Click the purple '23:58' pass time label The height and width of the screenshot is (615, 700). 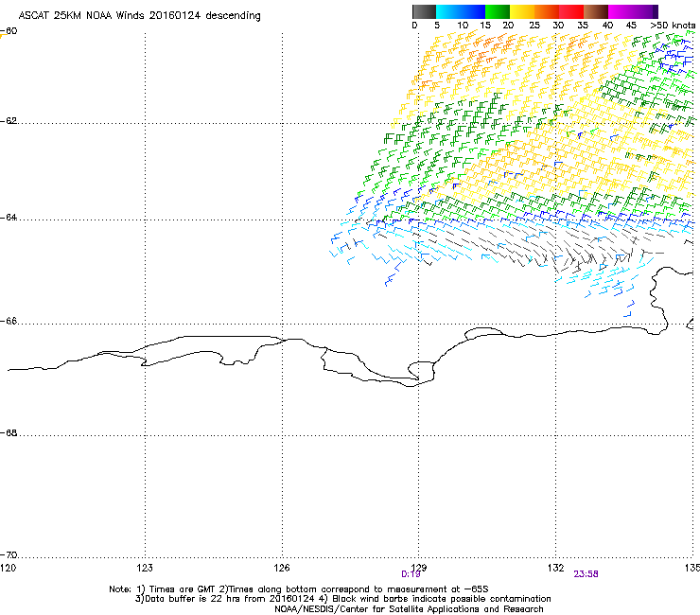(586, 574)
